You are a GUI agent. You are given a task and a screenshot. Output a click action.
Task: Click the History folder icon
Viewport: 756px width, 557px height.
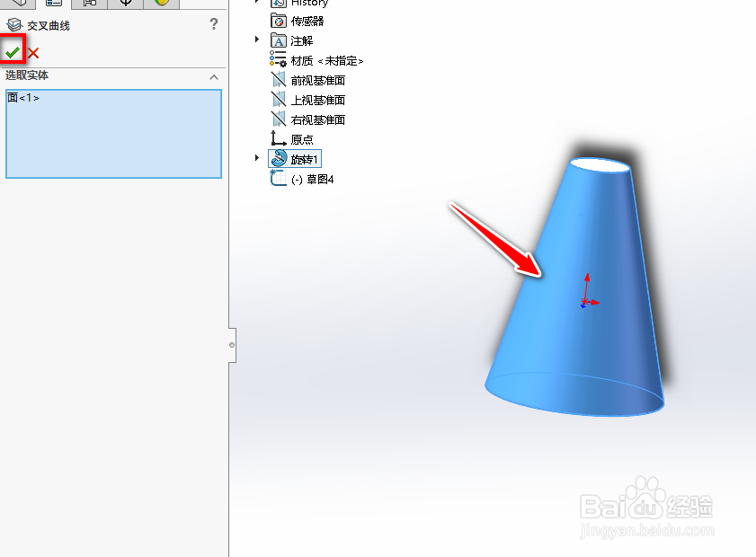[279, 3]
